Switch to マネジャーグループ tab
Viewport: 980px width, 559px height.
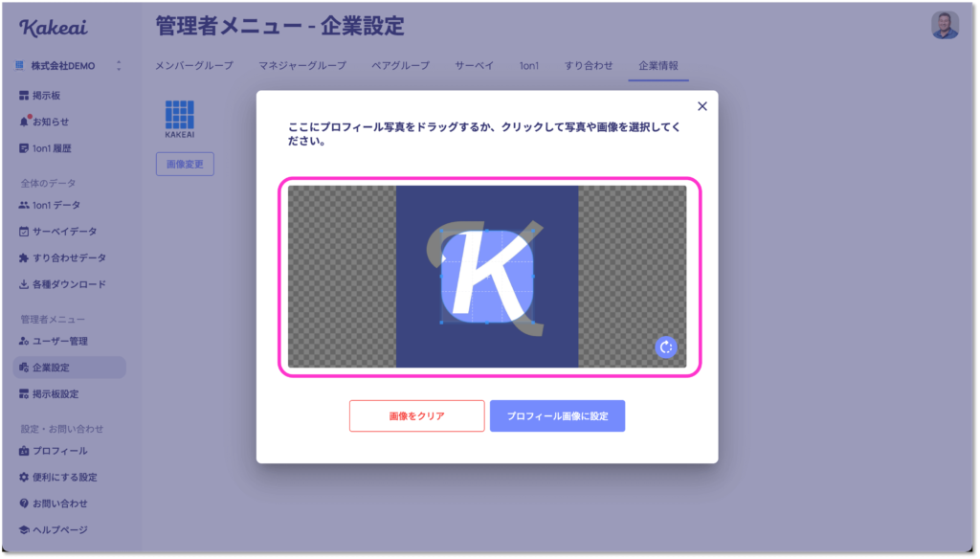302,66
